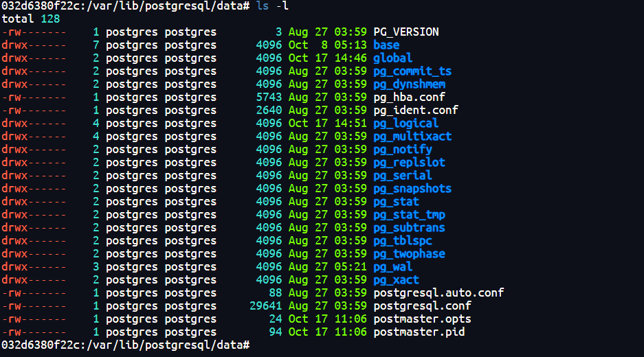The height and width of the screenshot is (357, 644).
Task: Click pg_replslot directory name
Action: click(409, 163)
